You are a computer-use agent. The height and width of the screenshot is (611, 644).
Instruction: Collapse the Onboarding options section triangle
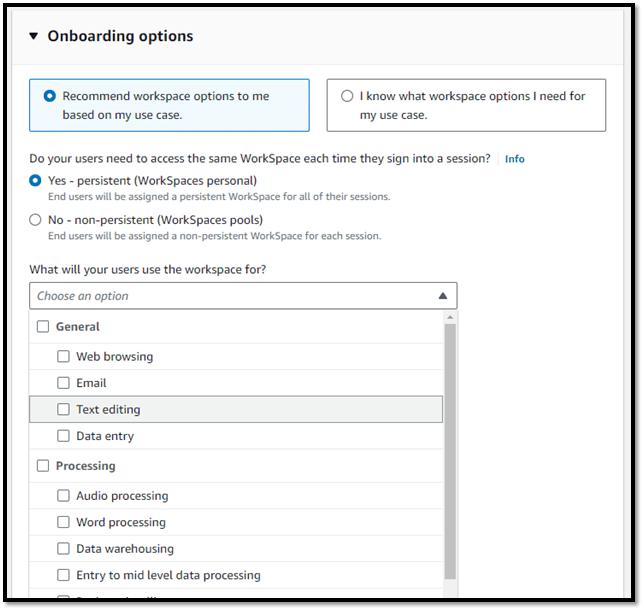click(x=34, y=36)
